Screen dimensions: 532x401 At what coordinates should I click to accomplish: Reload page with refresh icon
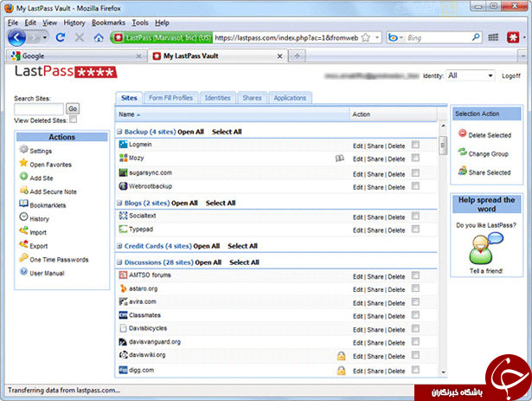[61, 37]
